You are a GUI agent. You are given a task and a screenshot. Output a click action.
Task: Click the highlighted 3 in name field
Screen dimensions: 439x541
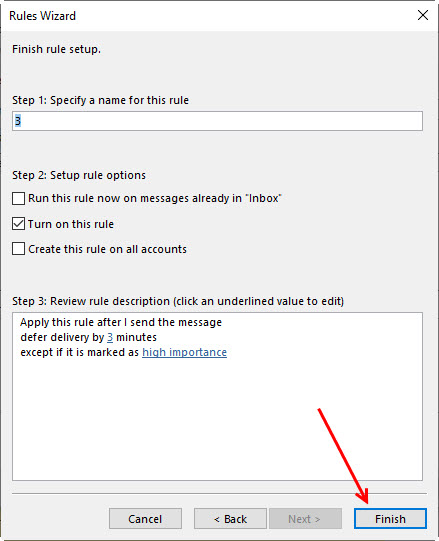pos(18,121)
